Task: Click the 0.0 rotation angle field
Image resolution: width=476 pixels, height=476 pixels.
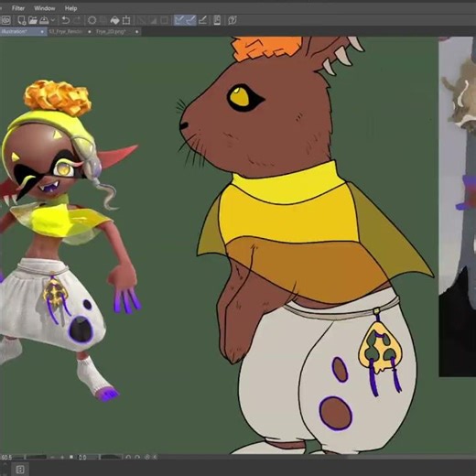Action: (82, 458)
